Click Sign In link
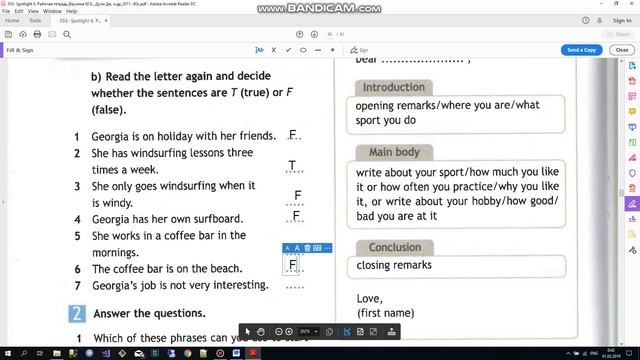 (622, 20)
